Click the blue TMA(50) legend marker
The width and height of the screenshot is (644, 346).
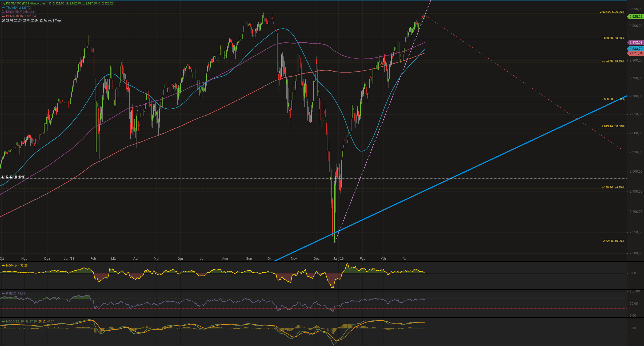(3, 8)
